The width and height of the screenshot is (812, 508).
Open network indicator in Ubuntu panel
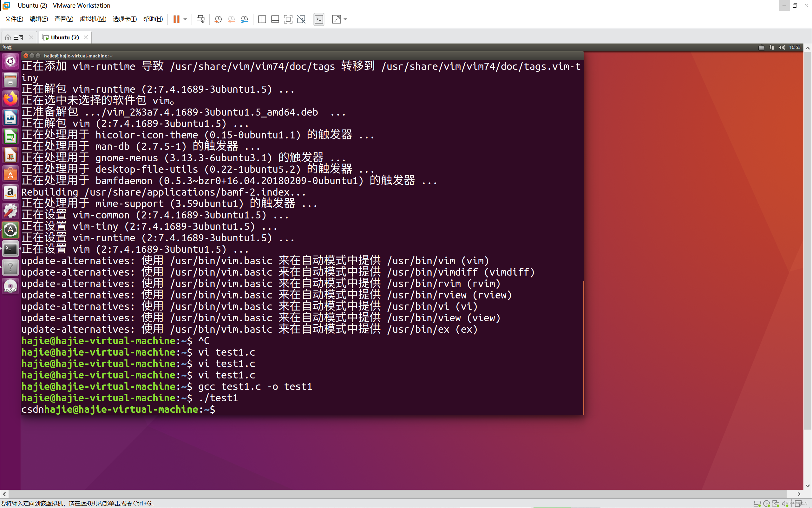click(x=771, y=48)
